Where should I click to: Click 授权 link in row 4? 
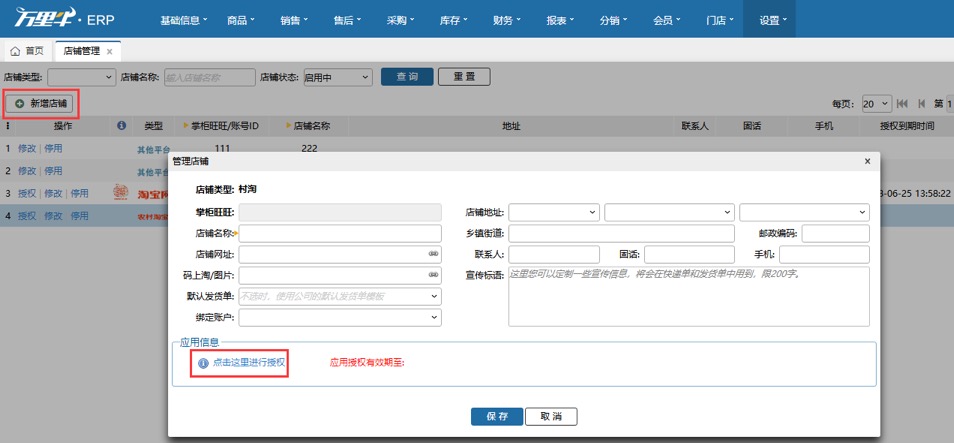pyautogui.click(x=27, y=215)
